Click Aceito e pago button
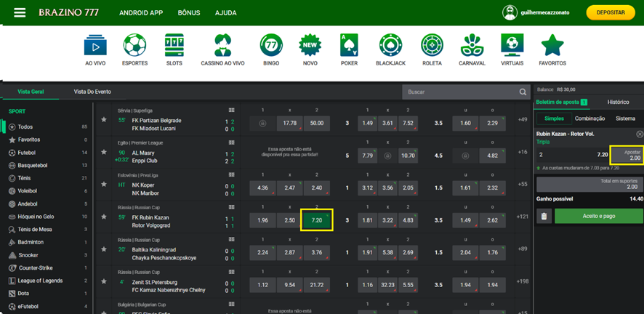This screenshot has width=644, height=314. click(599, 216)
